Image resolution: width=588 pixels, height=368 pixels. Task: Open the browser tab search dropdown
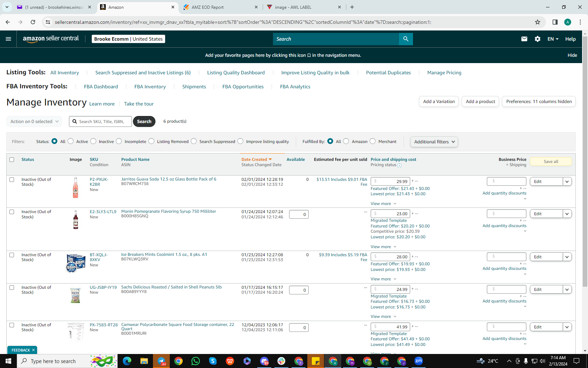[7, 7]
